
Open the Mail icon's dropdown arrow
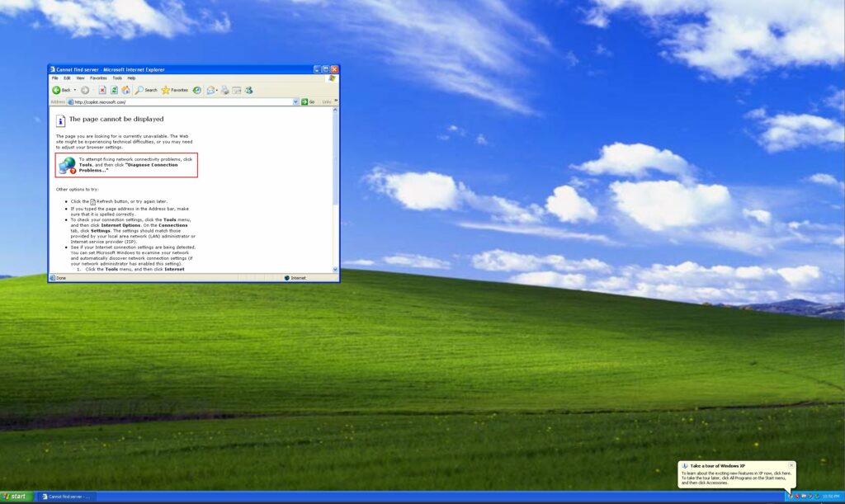click(x=216, y=91)
